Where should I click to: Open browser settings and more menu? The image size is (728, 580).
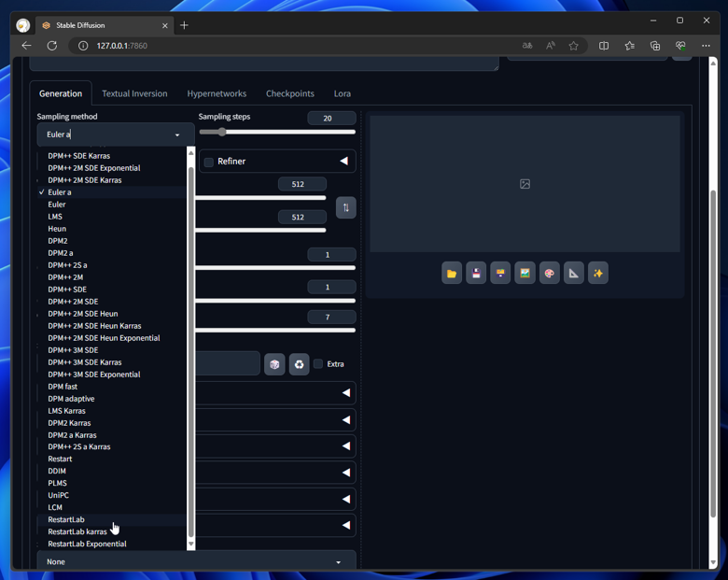(x=706, y=46)
